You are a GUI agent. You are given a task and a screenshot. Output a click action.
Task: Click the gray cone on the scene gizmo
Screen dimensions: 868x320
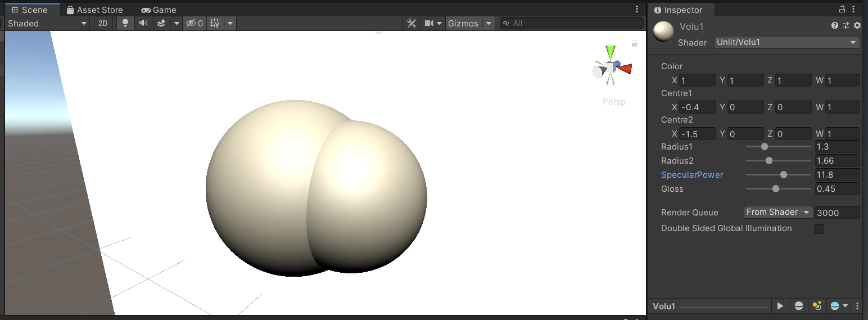[x=599, y=71]
